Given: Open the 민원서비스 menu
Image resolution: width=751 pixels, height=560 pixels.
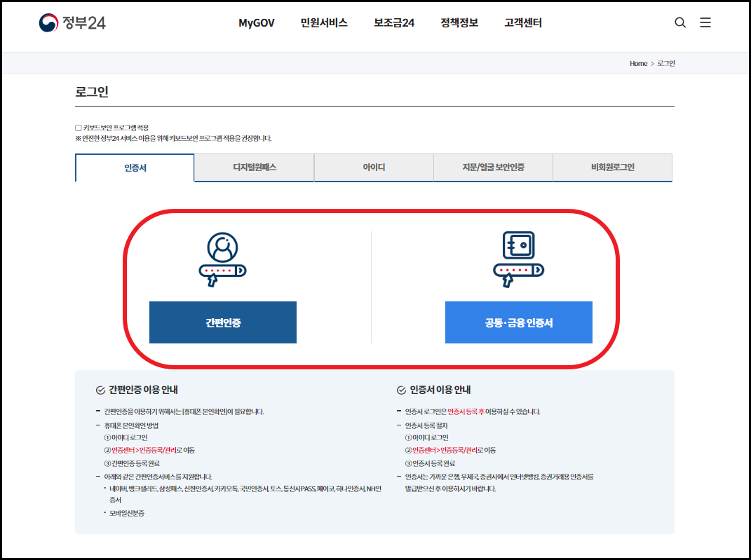Looking at the screenshot, I should (x=323, y=22).
